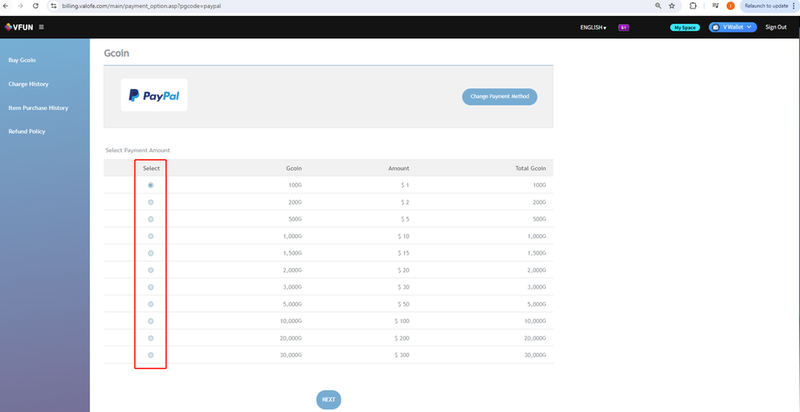This screenshot has width=800, height=412.
Task: Select the 5,000G for $50 radio button
Action: coord(151,304)
